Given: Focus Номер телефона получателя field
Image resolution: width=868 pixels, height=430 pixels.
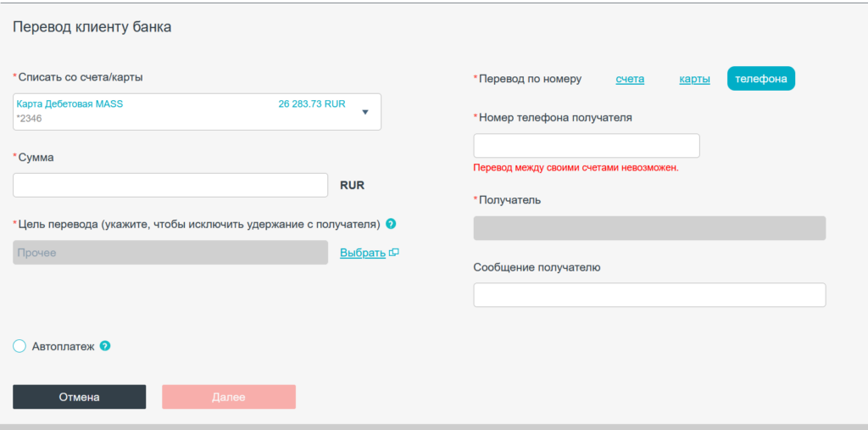Looking at the screenshot, I should (x=587, y=146).
